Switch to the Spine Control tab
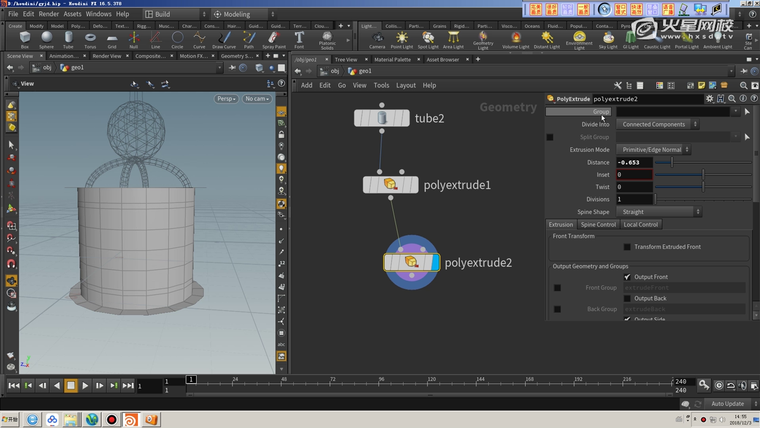The width and height of the screenshot is (760, 428). (598, 225)
